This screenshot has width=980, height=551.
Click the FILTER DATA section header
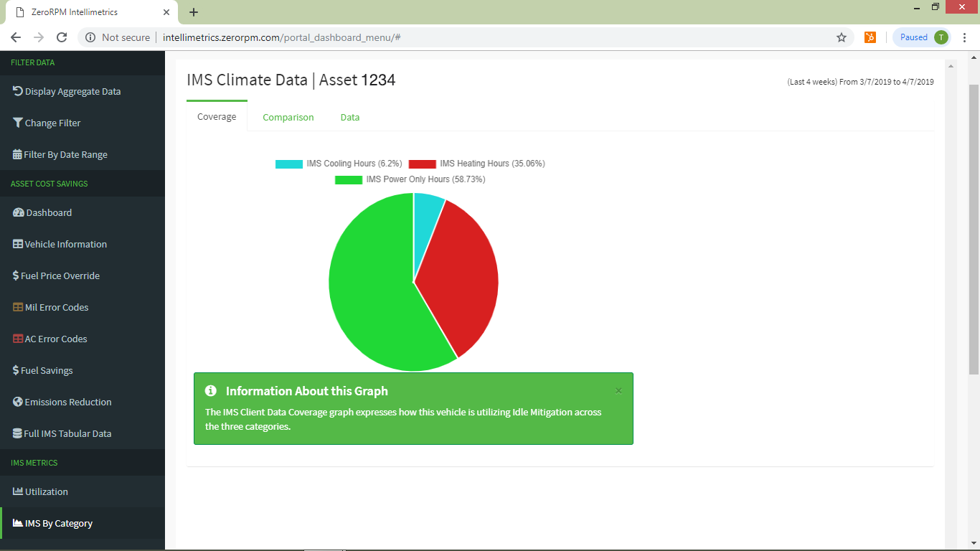point(32,62)
